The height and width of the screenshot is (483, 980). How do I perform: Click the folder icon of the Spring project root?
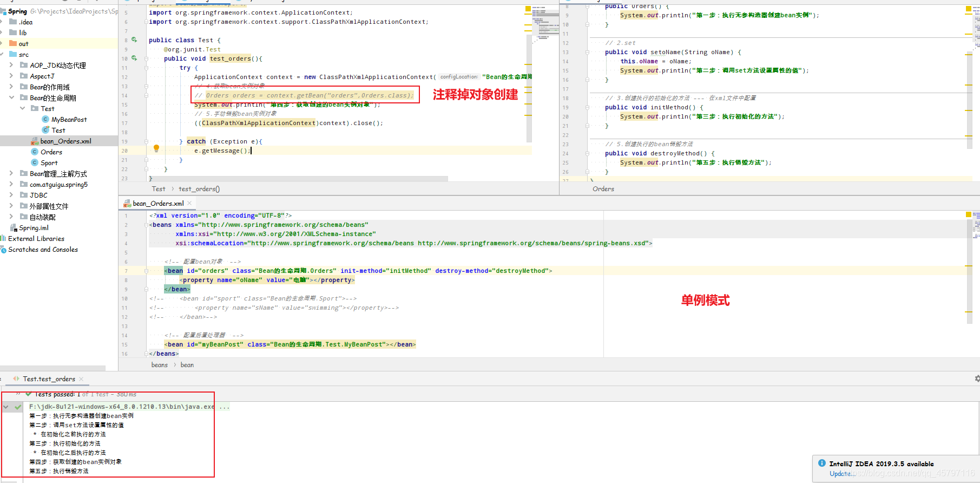3,11
